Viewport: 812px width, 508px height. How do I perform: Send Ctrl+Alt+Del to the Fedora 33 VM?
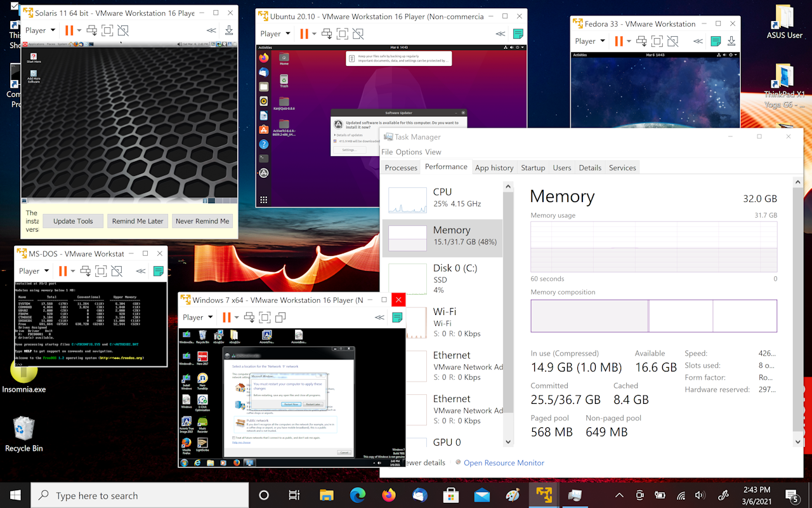(x=641, y=41)
